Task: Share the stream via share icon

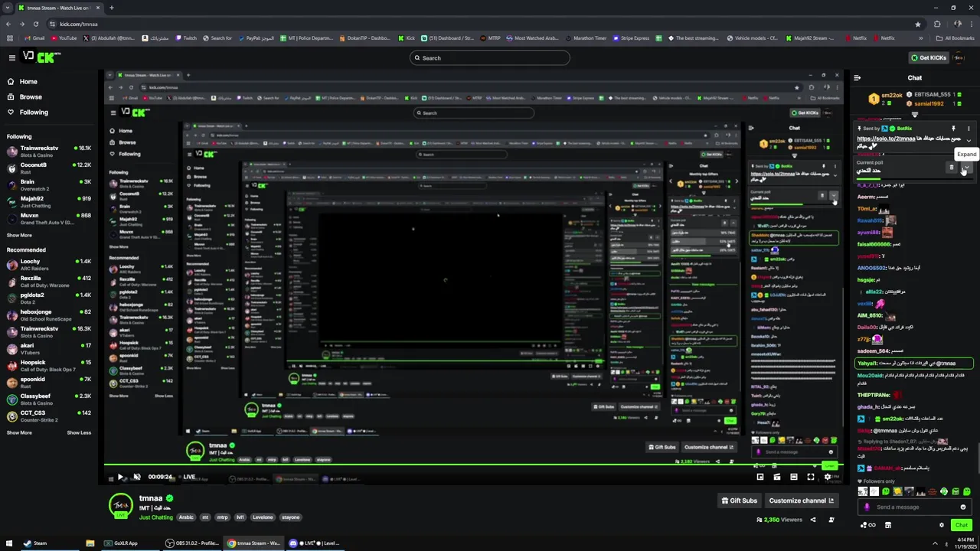Action: click(x=813, y=520)
